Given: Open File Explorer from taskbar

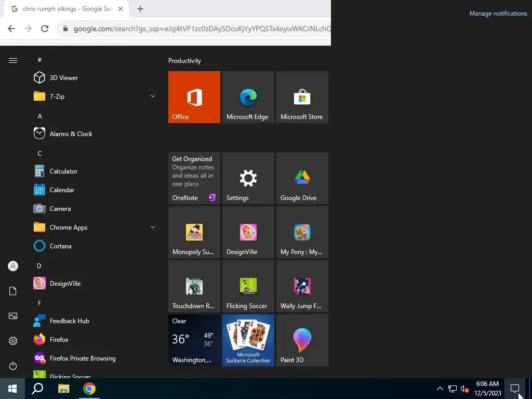Looking at the screenshot, I should pyautogui.click(x=63, y=389).
